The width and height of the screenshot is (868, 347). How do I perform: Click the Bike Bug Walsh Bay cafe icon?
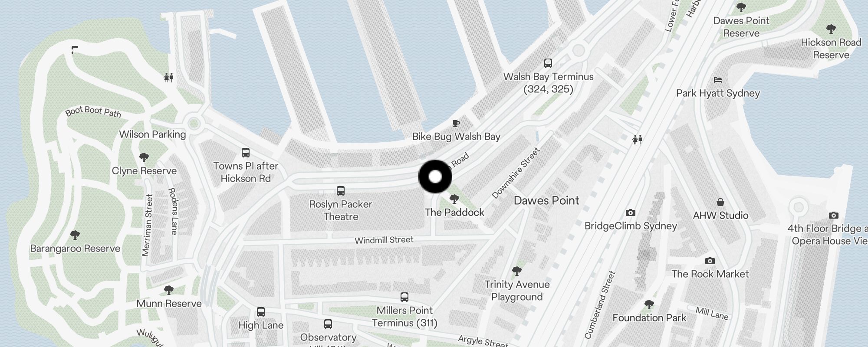click(456, 124)
